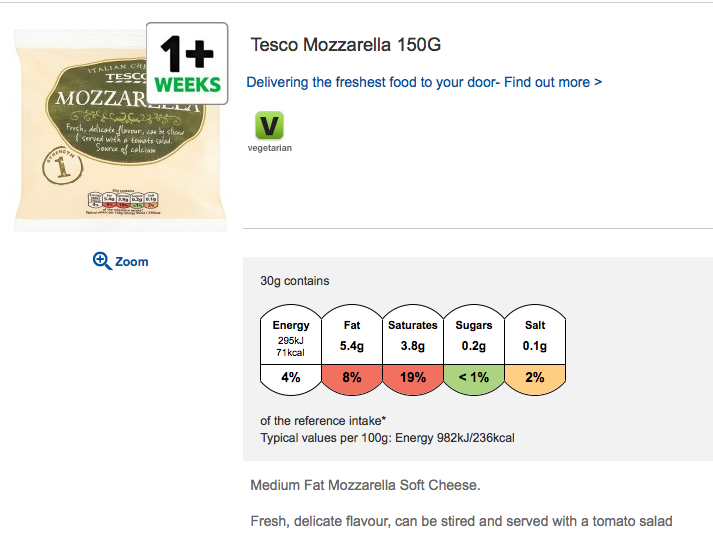Click the Sugars 0.2g nutrition lozenge
The width and height of the screenshot is (713, 547).
[474, 338]
